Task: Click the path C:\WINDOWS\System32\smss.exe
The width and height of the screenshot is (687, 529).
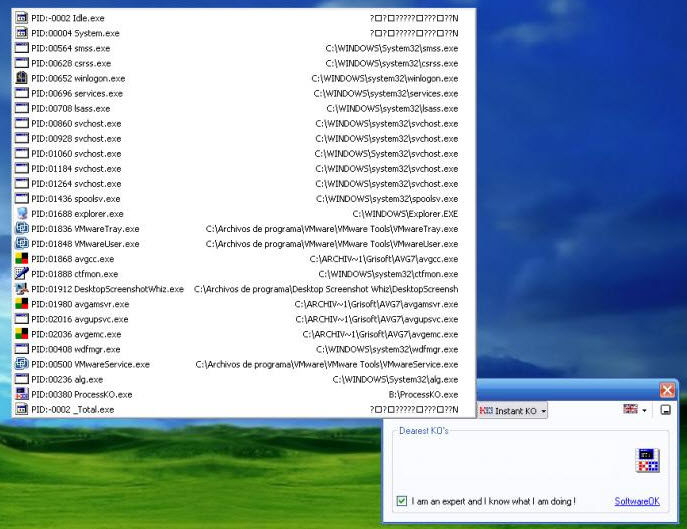Action: [392, 48]
